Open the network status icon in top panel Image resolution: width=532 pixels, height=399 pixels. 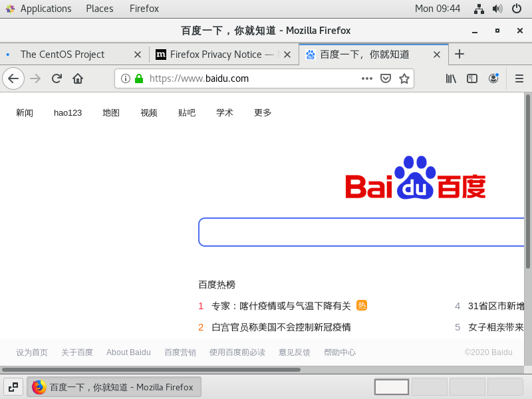(479, 9)
